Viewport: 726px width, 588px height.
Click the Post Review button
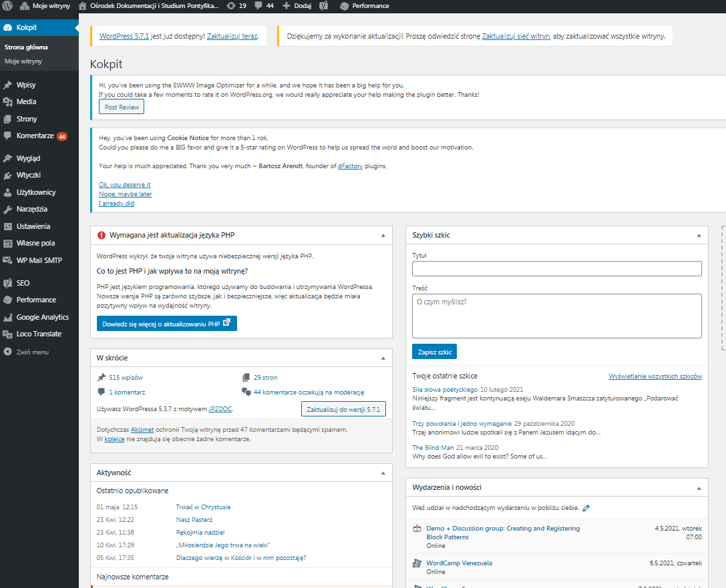pyautogui.click(x=122, y=107)
